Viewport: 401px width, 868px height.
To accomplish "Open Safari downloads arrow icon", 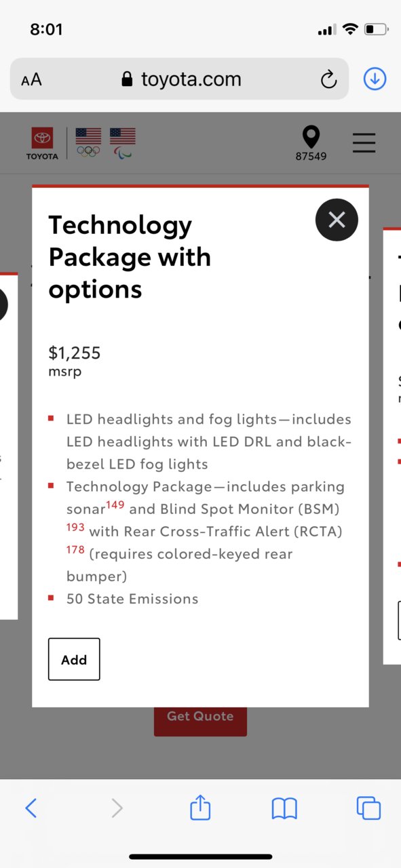I will (375, 79).
